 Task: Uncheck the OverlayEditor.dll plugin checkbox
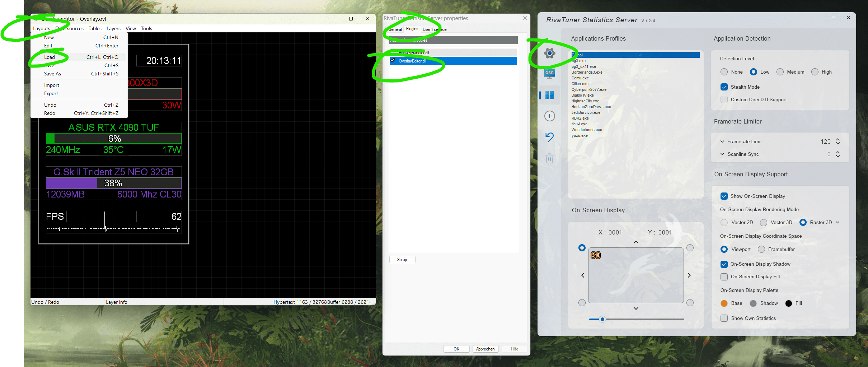pyautogui.click(x=393, y=61)
